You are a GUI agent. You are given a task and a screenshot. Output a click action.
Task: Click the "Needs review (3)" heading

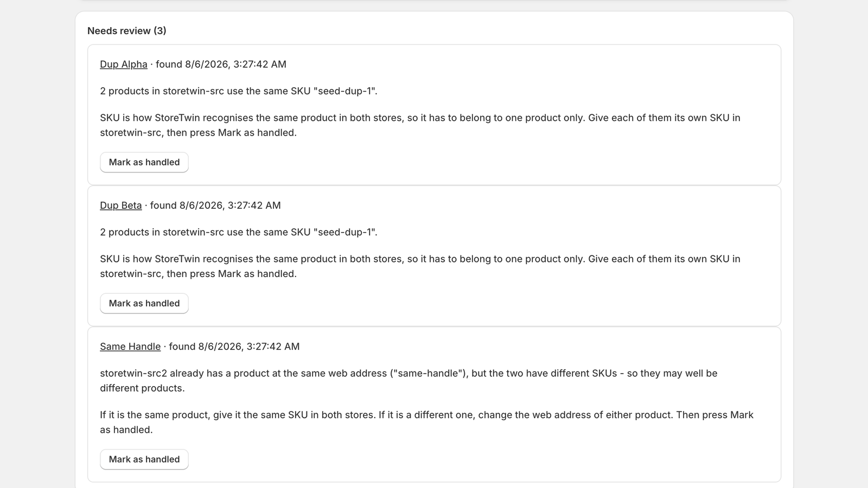pos(127,31)
